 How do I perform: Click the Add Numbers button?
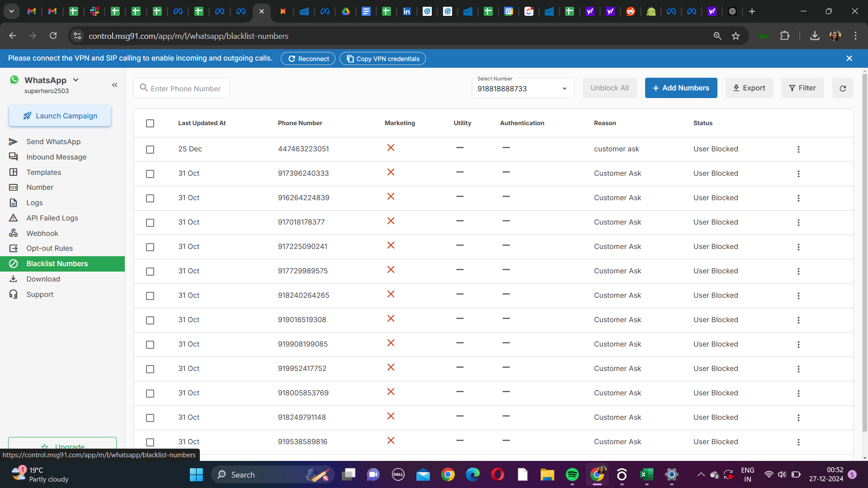tap(681, 88)
